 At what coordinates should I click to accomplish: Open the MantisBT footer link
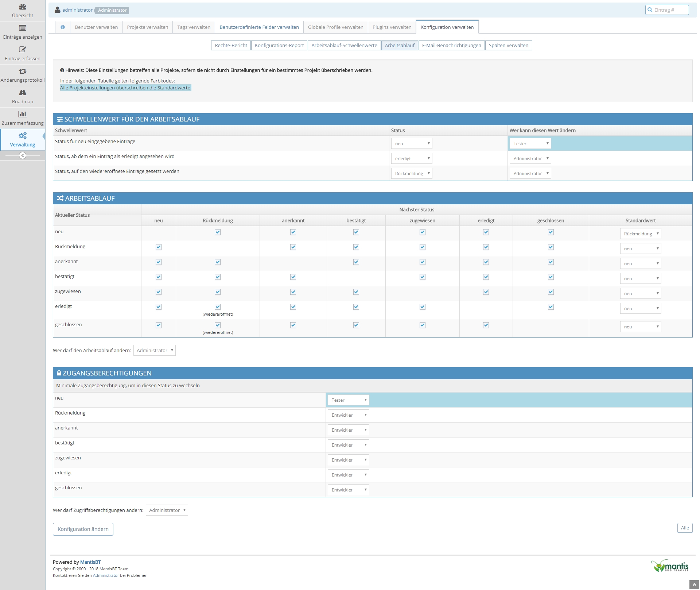[x=90, y=562]
